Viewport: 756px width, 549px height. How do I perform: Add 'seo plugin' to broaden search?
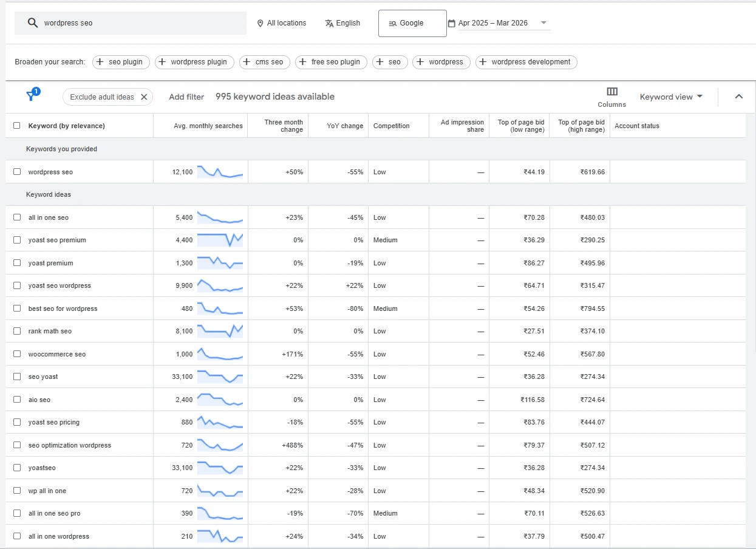121,62
